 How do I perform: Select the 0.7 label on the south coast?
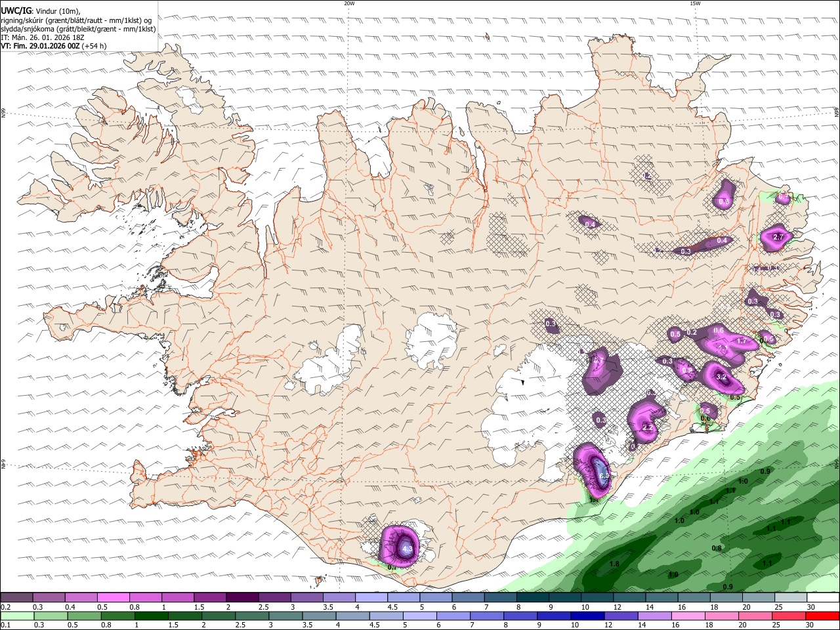point(392,567)
